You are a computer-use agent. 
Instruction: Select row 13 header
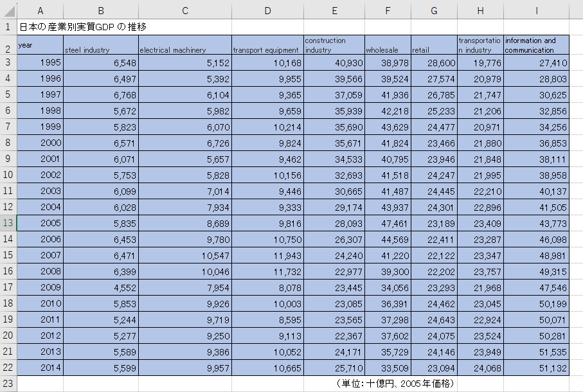pos(8,223)
